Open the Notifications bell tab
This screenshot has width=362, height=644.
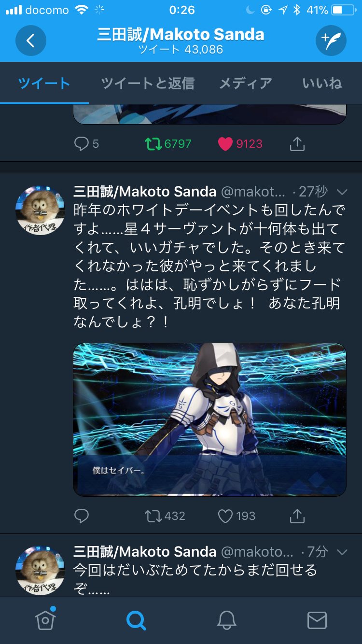[x=226, y=620]
